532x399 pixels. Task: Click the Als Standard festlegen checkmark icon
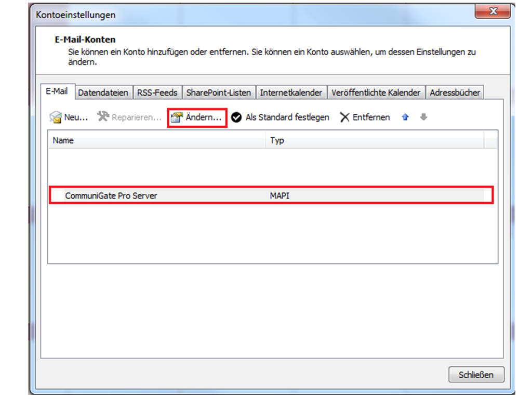[x=236, y=117]
